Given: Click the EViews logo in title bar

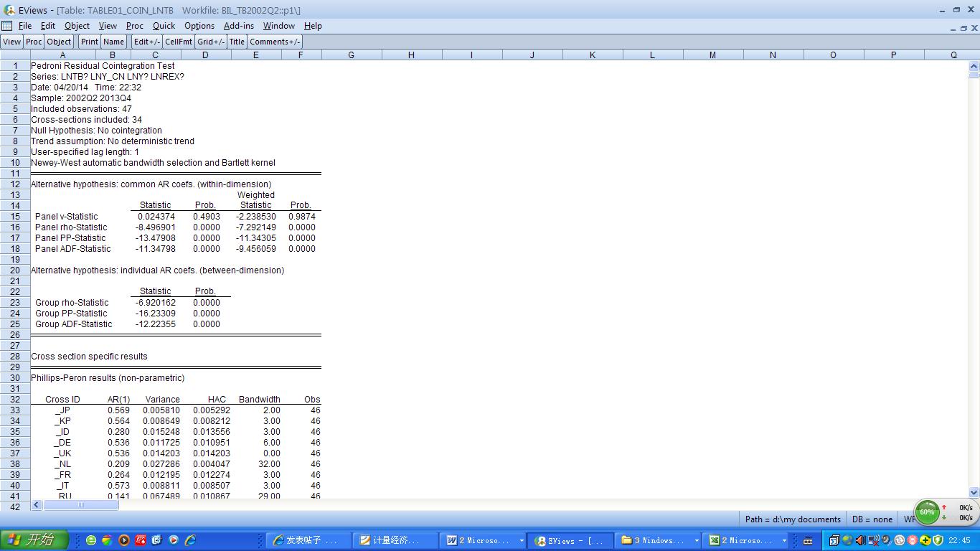Looking at the screenshot, I should (9, 10).
